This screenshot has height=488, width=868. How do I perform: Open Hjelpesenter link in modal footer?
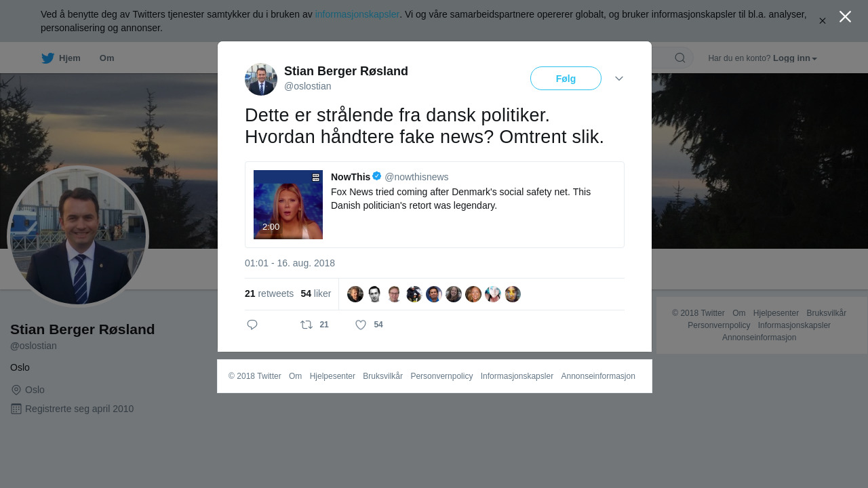coord(332,376)
